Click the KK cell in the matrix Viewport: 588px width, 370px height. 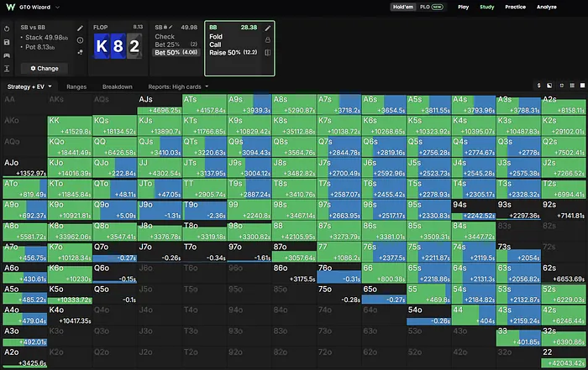click(70, 126)
